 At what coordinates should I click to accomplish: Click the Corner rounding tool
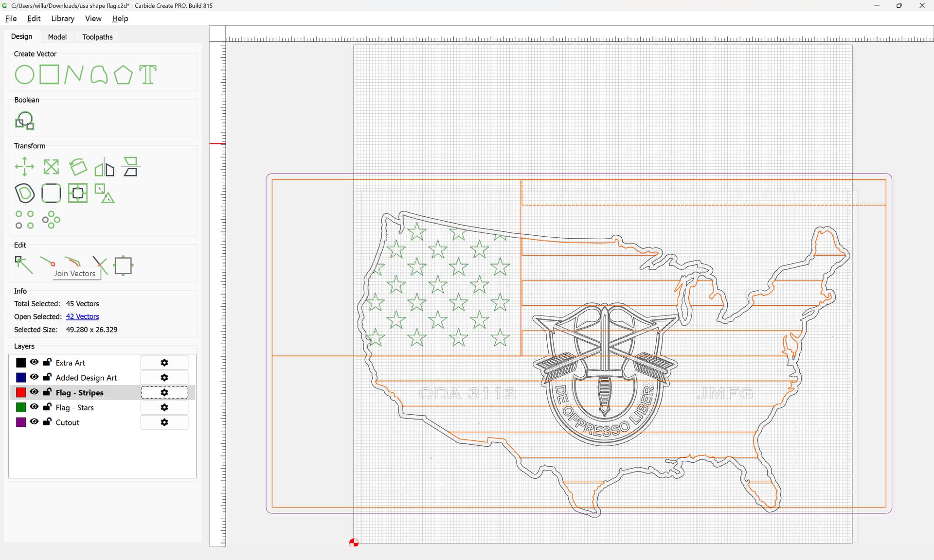click(x=51, y=193)
